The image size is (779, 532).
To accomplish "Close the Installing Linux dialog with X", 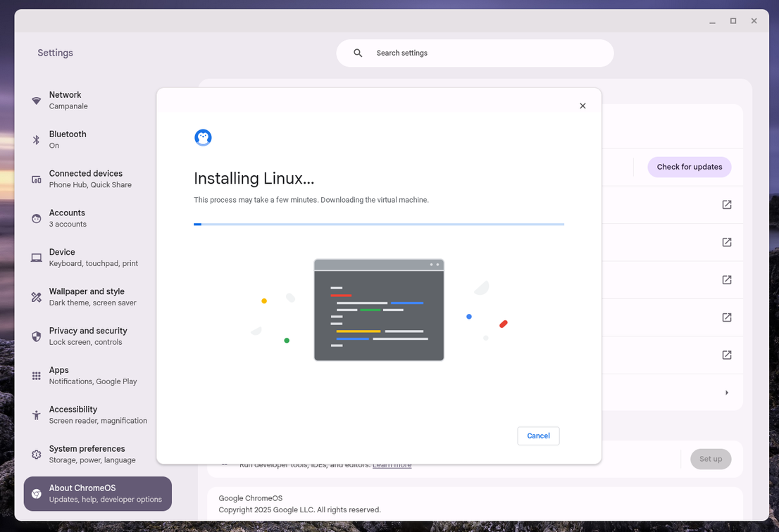I will click(x=582, y=106).
